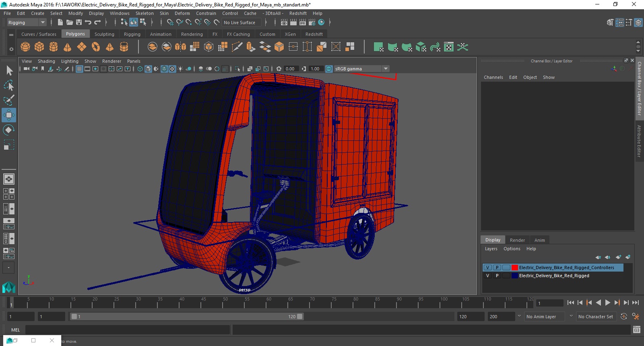Switch to single-pane perspective layout

[9, 179]
